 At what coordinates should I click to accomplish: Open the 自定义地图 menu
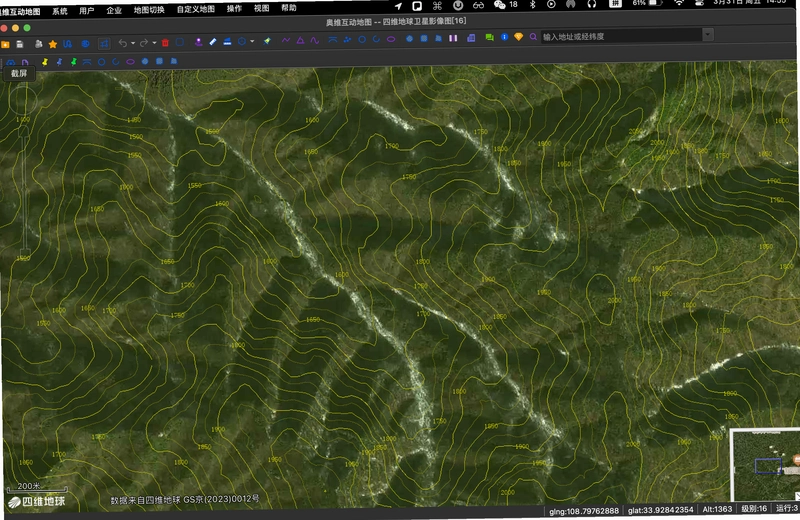click(x=195, y=9)
